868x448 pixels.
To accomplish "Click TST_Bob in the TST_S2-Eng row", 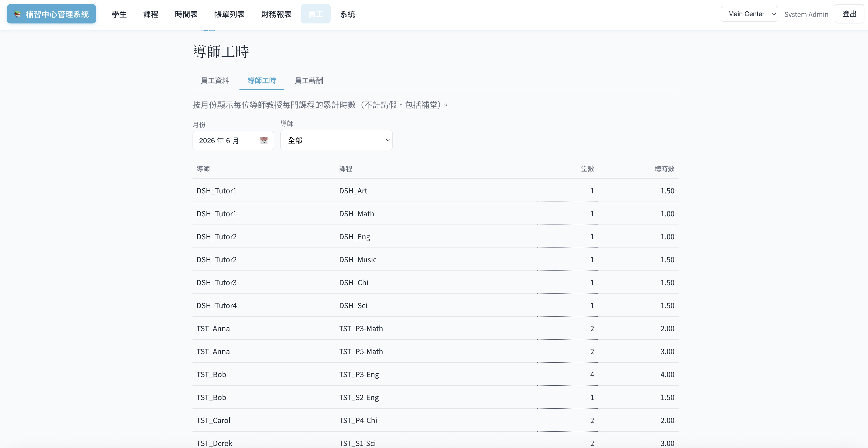I will click(211, 397).
